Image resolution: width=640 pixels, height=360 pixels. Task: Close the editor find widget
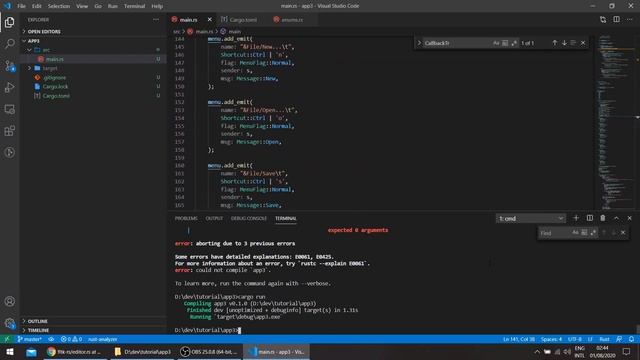[583, 43]
